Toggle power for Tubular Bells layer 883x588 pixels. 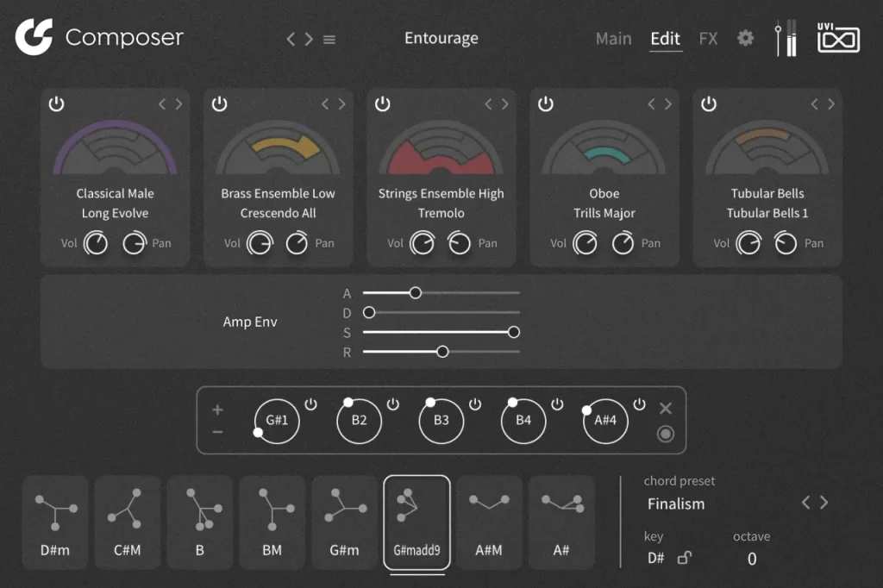point(709,104)
